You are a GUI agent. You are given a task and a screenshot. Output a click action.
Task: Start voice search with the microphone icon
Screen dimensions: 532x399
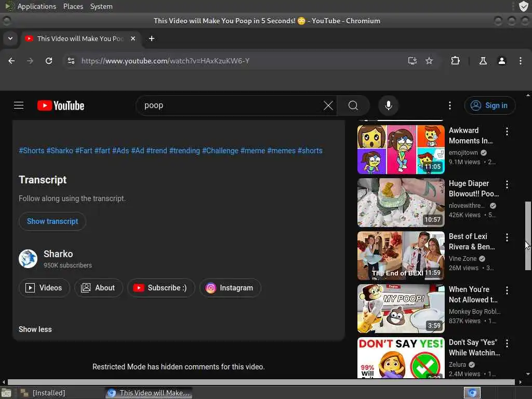click(x=389, y=105)
